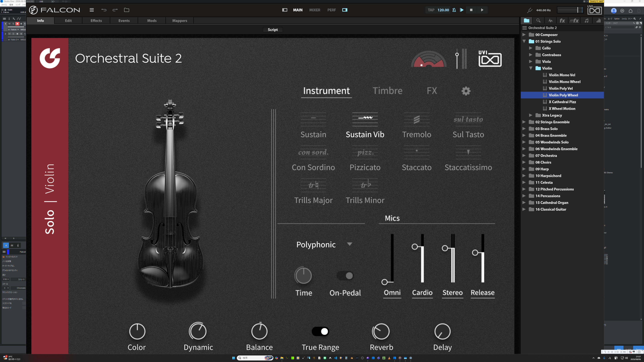Toggle the right browser panel icon

345,10
